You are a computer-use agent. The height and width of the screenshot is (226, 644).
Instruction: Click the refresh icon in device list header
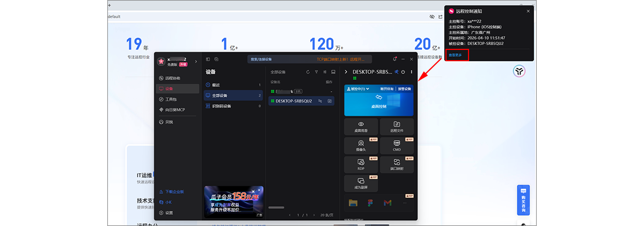(308, 72)
